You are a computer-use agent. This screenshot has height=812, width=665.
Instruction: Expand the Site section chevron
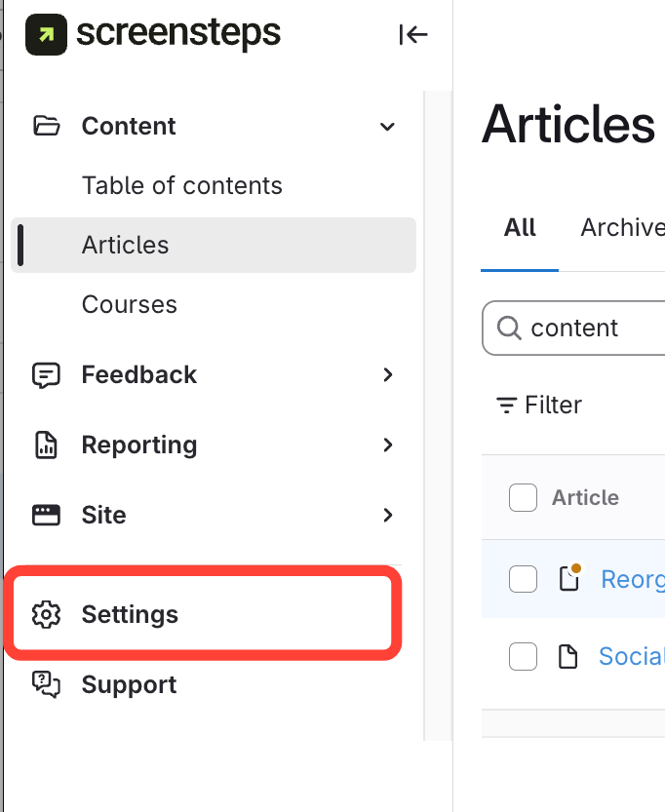[x=388, y=516]
